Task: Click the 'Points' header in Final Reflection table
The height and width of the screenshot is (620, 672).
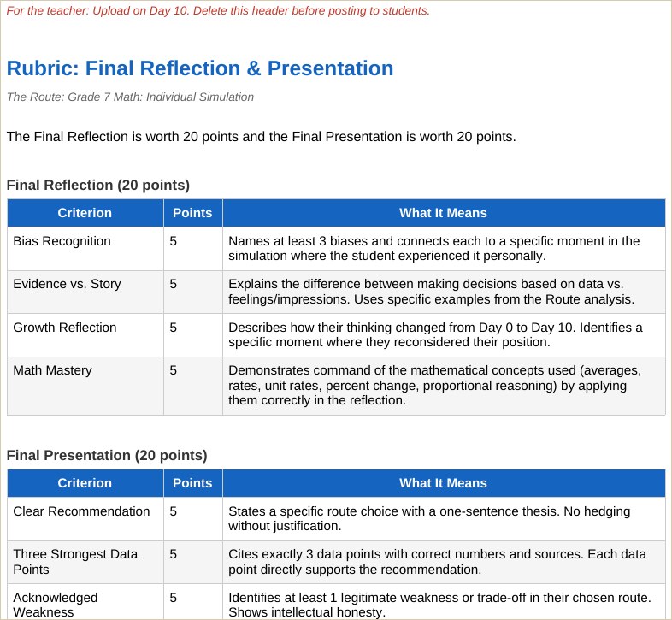Action: coord(192,213)
